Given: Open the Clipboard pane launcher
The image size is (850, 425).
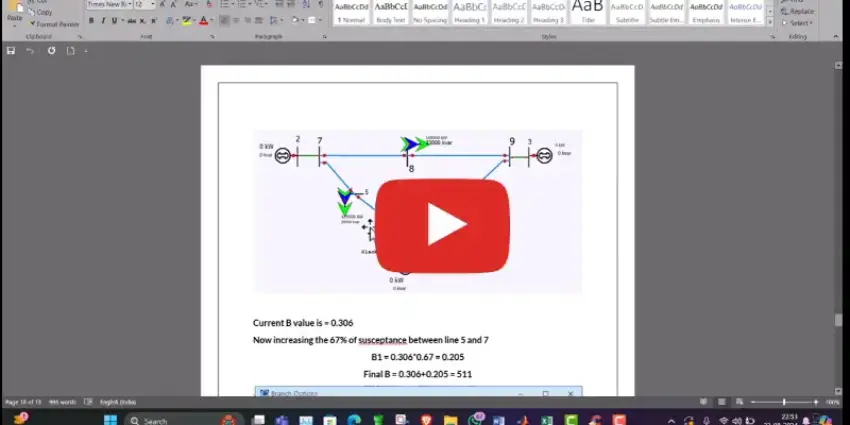Looking at the screenshot, I should (80, 37).
